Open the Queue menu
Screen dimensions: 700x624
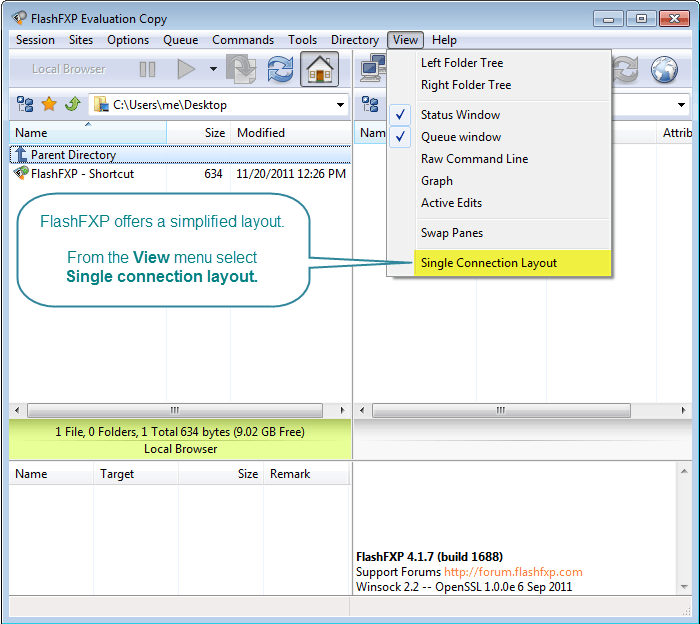[x=180, y=40]
